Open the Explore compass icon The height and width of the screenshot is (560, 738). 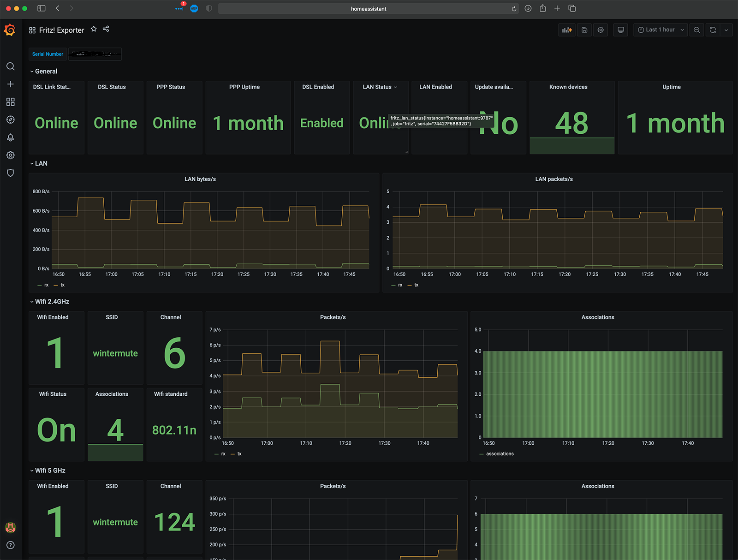(10, 120)
